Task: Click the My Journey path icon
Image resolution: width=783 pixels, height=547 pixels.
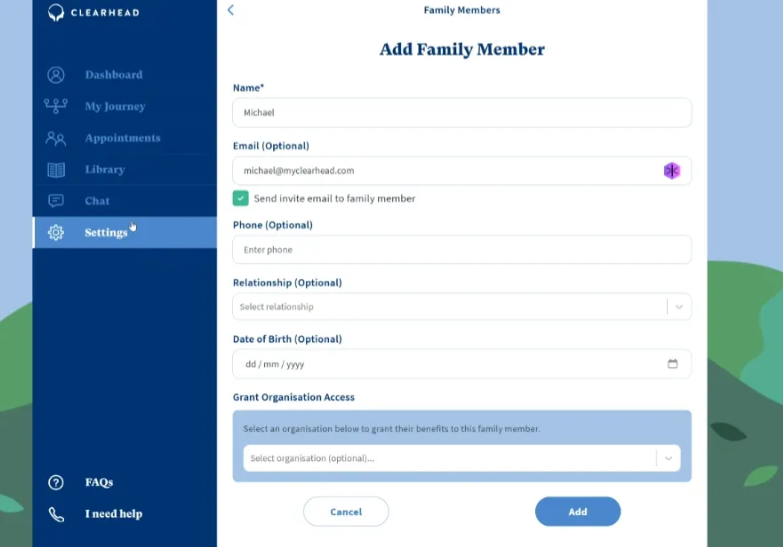Action: coord(56,106)
